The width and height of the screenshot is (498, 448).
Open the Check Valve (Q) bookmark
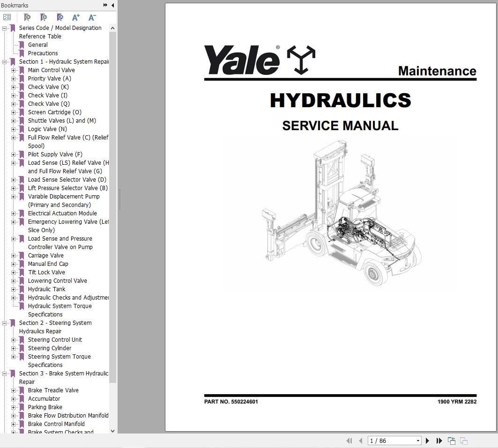(x=49, y=104)
